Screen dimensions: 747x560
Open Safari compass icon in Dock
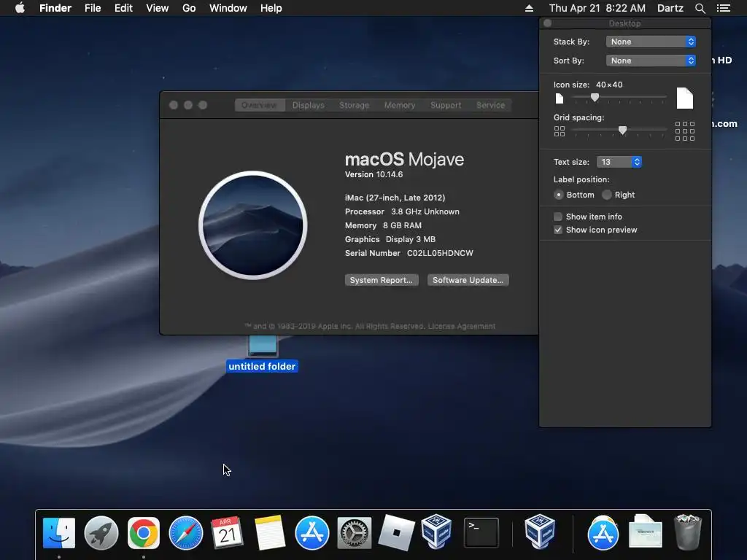[186, 533]
